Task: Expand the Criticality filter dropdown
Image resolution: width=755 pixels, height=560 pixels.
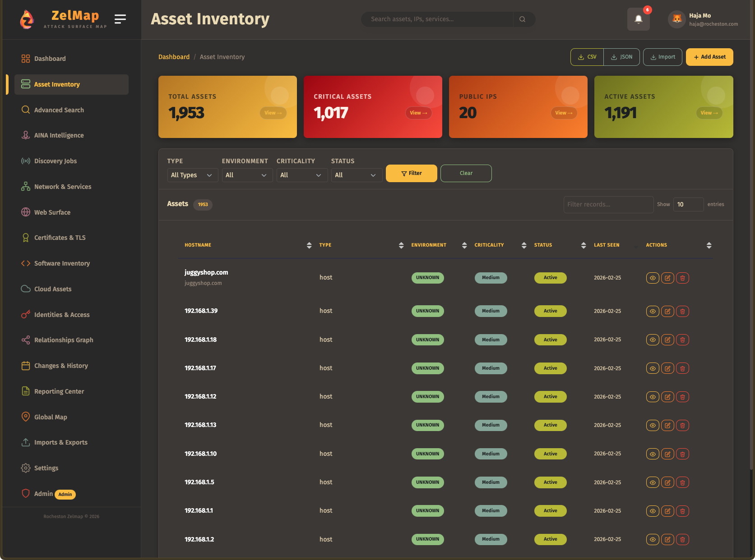Action: (301, 175)
